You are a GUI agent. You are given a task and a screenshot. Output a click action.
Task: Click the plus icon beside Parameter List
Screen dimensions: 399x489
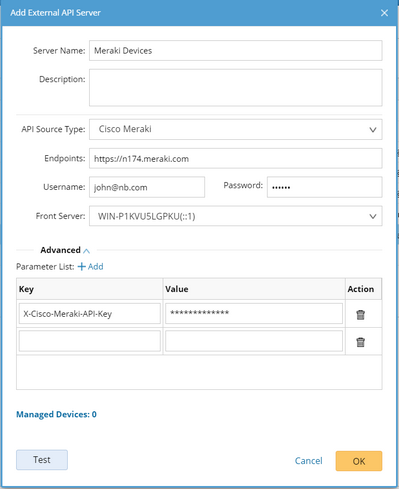[x=81, y=266]
